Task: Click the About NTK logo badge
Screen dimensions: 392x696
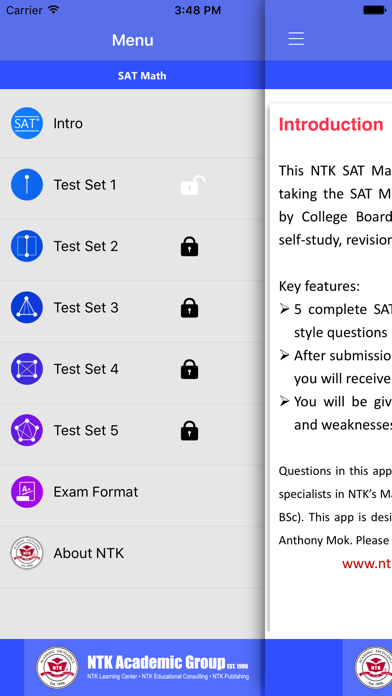Action: (x=27, y=553)
